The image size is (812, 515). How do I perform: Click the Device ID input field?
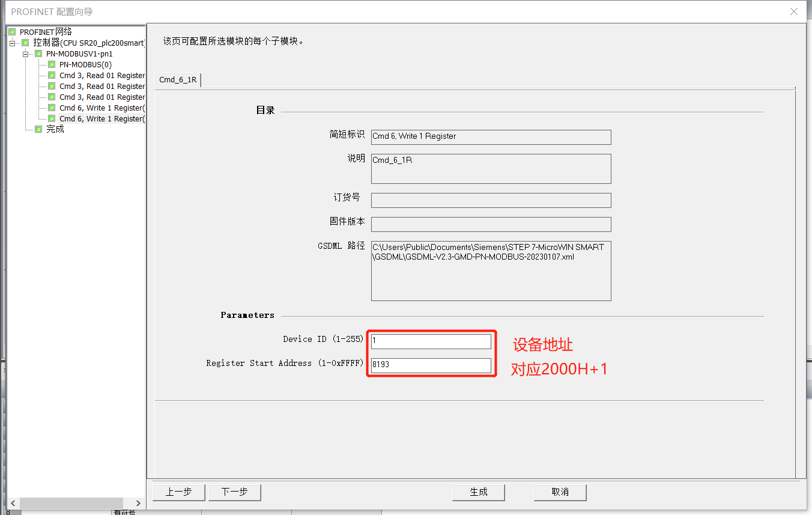click(x=431, y=341)
